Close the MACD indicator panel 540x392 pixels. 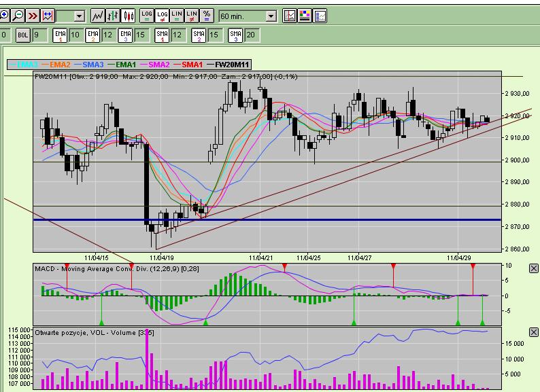[x=533, y=268]
